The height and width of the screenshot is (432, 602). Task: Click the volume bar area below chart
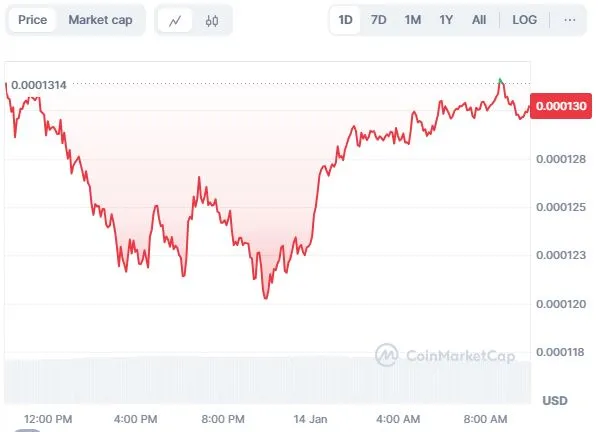(268, 381)
